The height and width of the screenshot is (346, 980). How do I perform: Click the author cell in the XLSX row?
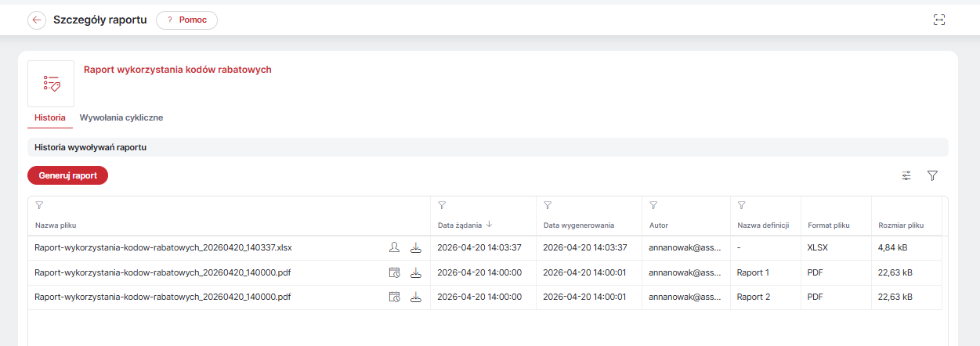[x=685, y=247]
